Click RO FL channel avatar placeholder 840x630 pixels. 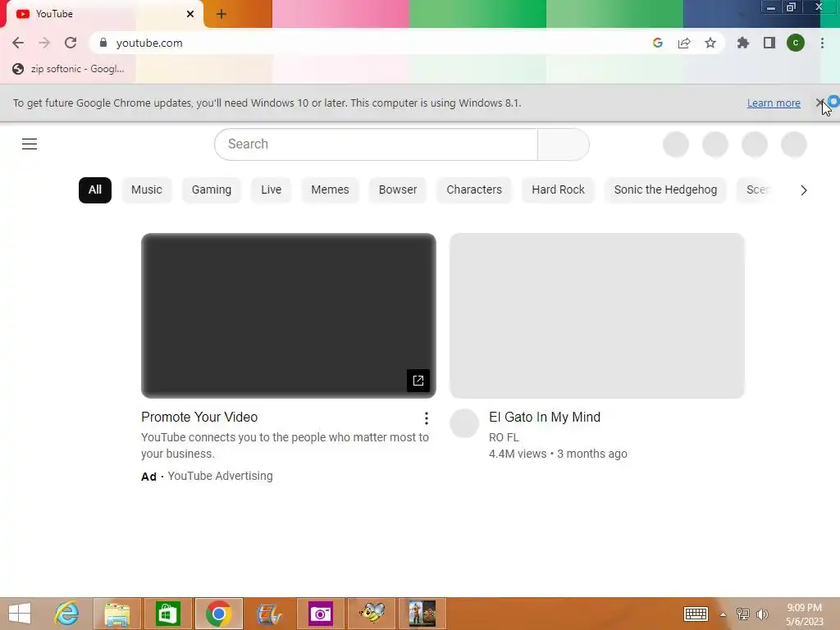click(x=464, y=423)
